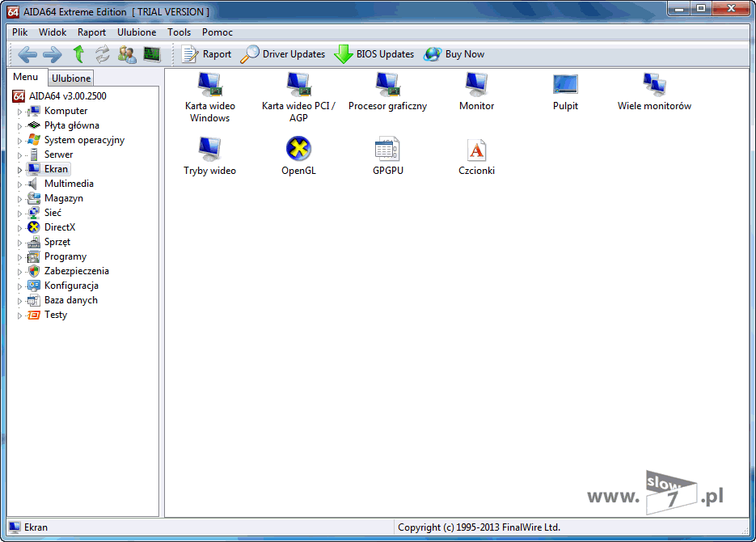This screenshot has width=756, height=542.
Task: Open the Plik menu
Action: click(19, 32)
